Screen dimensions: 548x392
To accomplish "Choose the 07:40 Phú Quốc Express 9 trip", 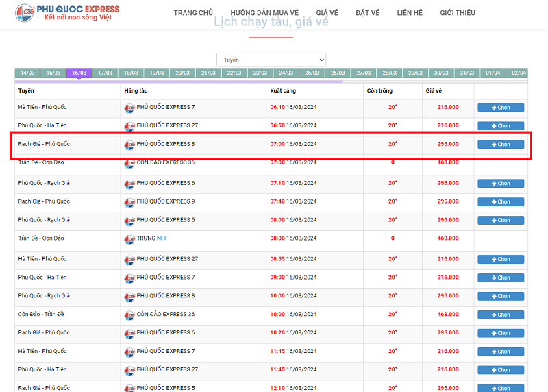I will [501, 201].
